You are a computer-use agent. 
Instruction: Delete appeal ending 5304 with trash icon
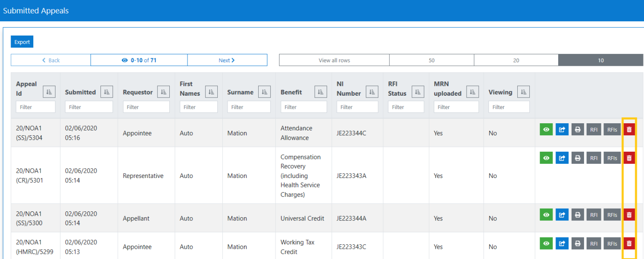[629, 129]
